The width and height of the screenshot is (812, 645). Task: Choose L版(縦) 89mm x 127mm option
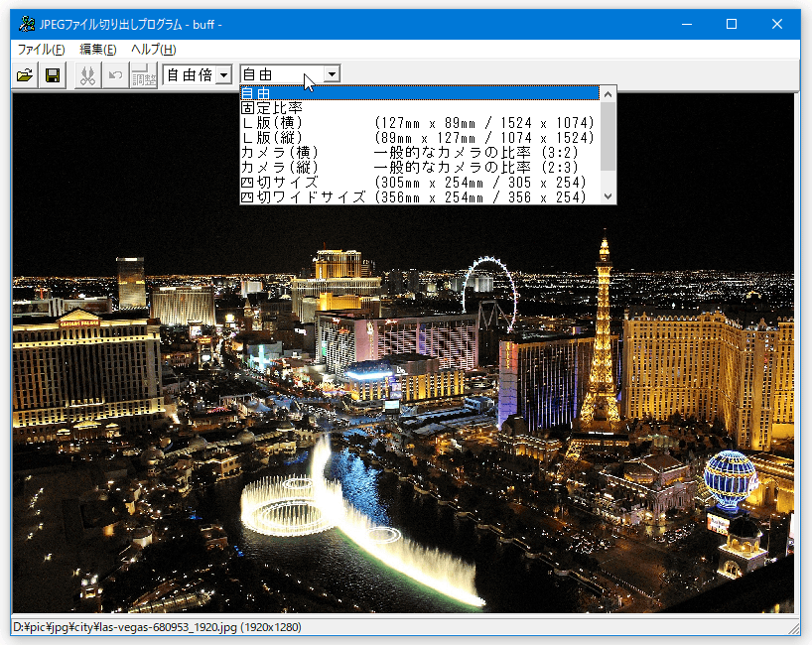(420, 138)
